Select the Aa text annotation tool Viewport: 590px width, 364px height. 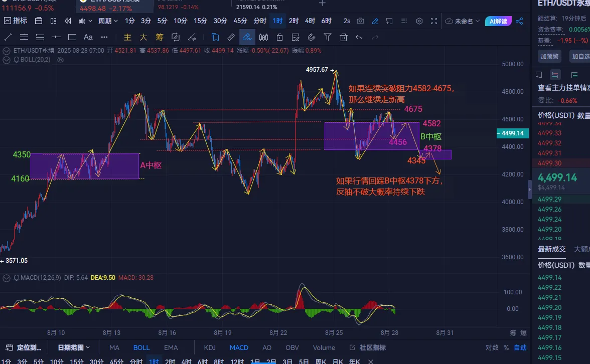(x=88, y=37)
